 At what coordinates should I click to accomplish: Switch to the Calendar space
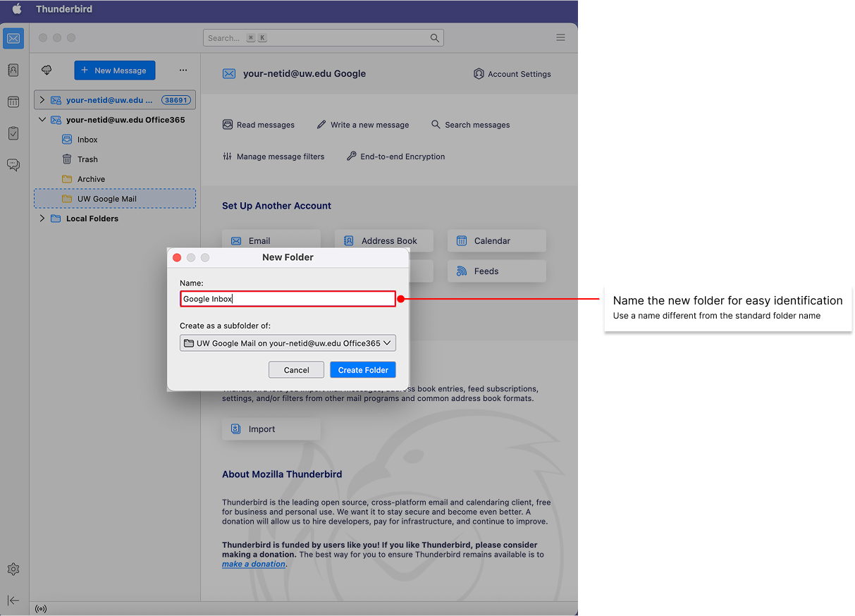tap(13, 101)
